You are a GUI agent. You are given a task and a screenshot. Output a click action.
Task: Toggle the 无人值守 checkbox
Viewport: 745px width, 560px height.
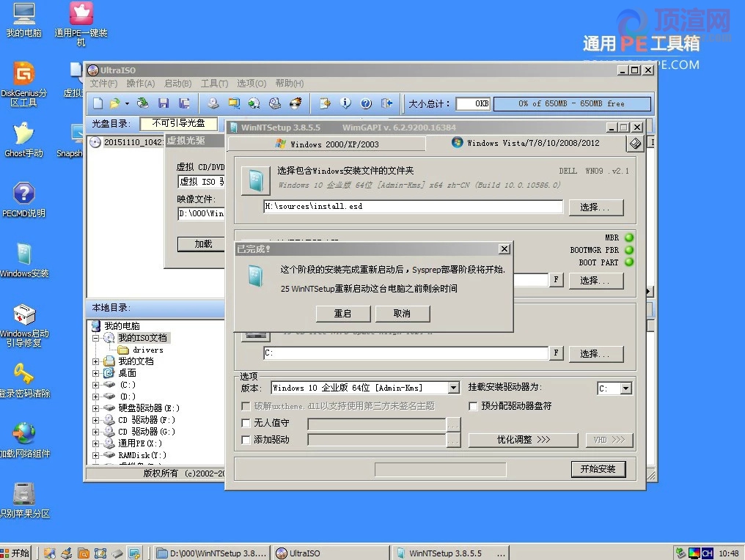click(246, 423)
